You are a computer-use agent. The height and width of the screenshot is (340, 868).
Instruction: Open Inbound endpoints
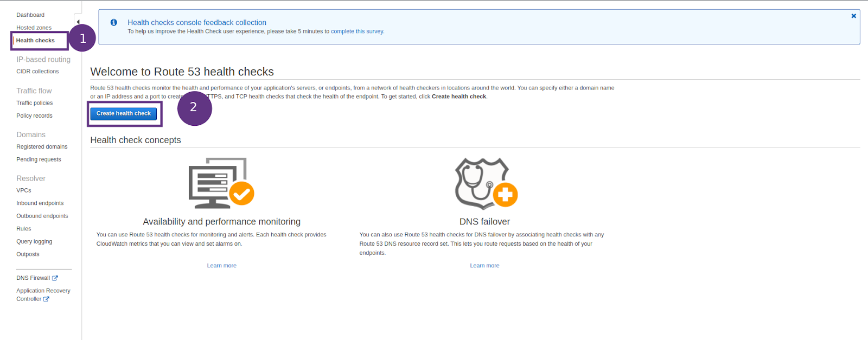[40, 203]
